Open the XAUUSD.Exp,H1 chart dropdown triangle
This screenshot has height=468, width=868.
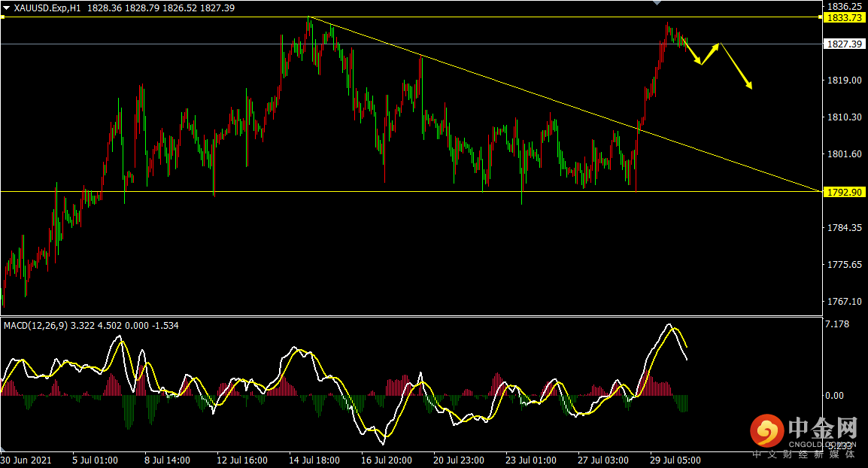coord(6,8)
